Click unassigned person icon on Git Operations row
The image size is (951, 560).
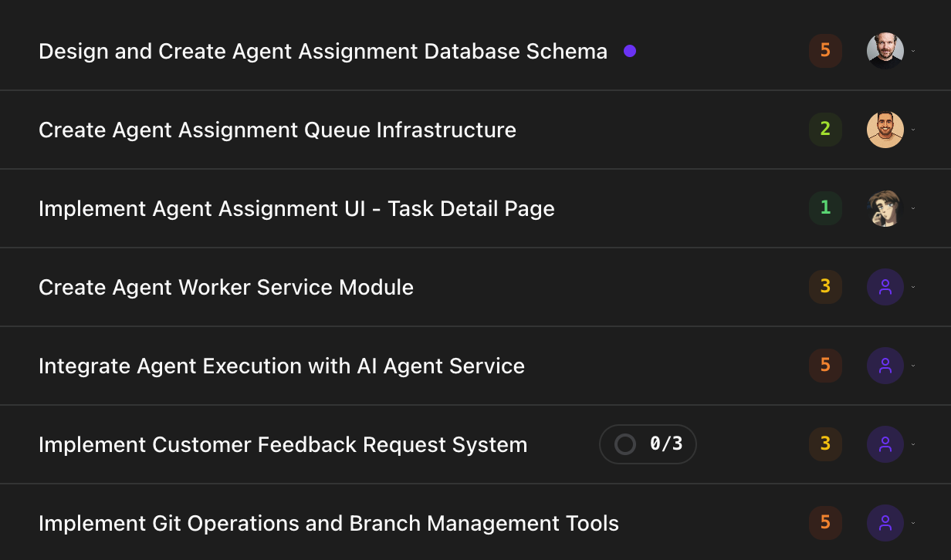tap(885, 523)
